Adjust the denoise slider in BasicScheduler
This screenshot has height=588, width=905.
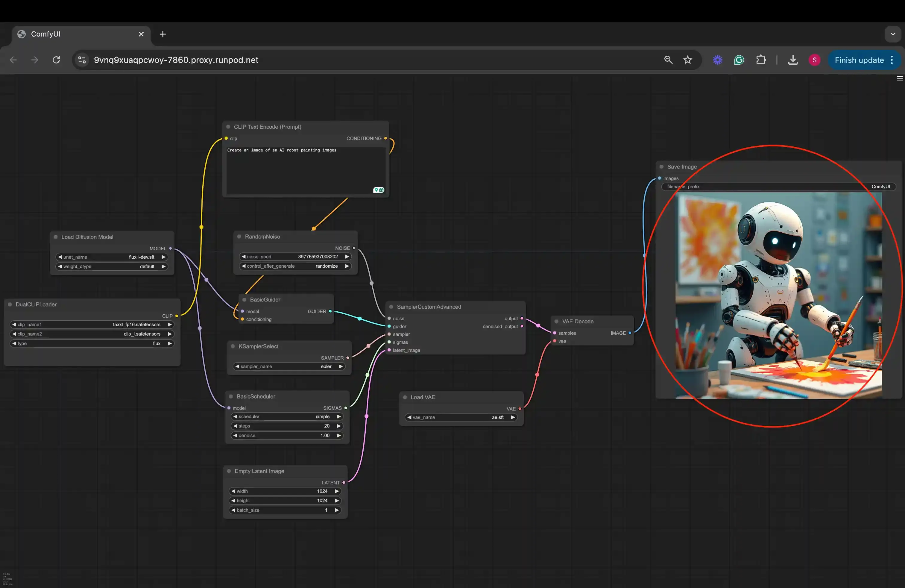[287, 435]
